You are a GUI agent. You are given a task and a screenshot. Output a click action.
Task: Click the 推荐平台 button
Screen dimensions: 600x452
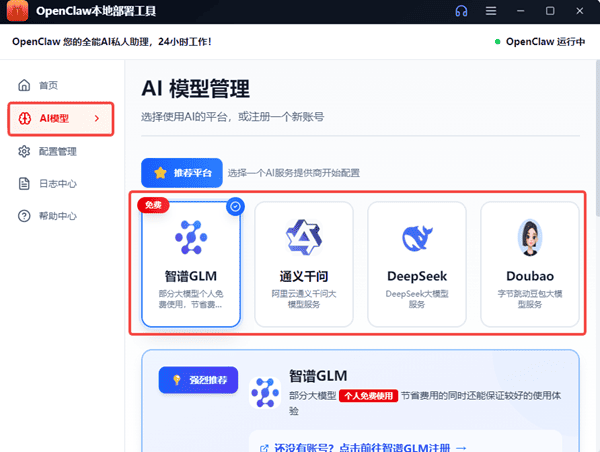pos(182,173)
